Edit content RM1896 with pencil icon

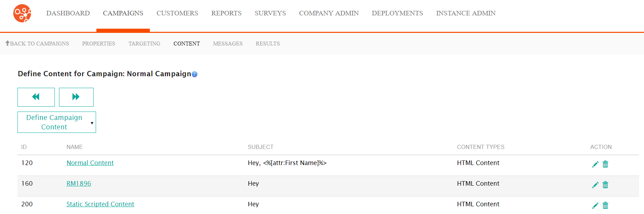[595, 185]
